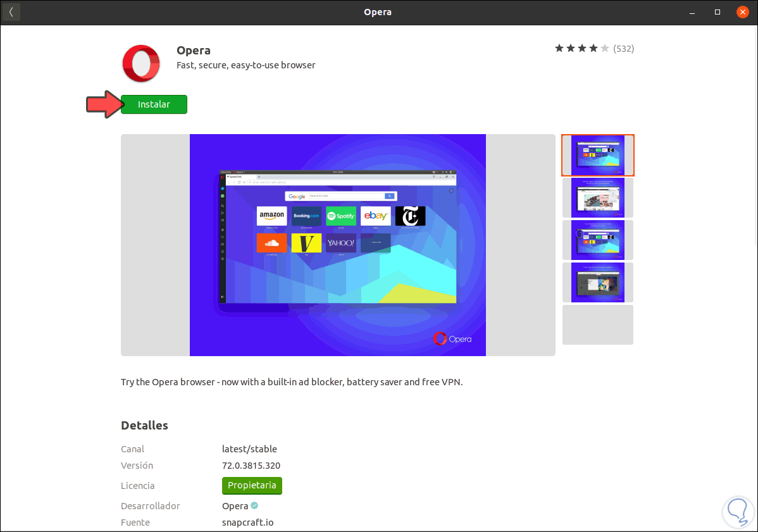Select the first screenshot thumbnail
This screenshot has height=532, width=758.
(x=598, y=155)
